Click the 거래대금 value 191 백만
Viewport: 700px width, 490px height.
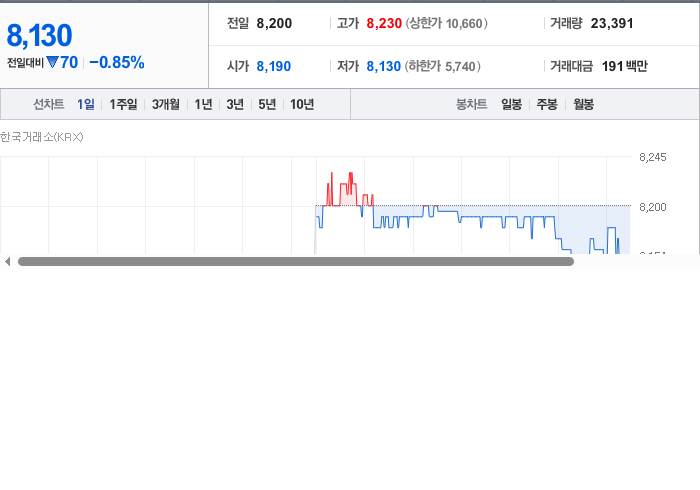[x=625, y=66]
